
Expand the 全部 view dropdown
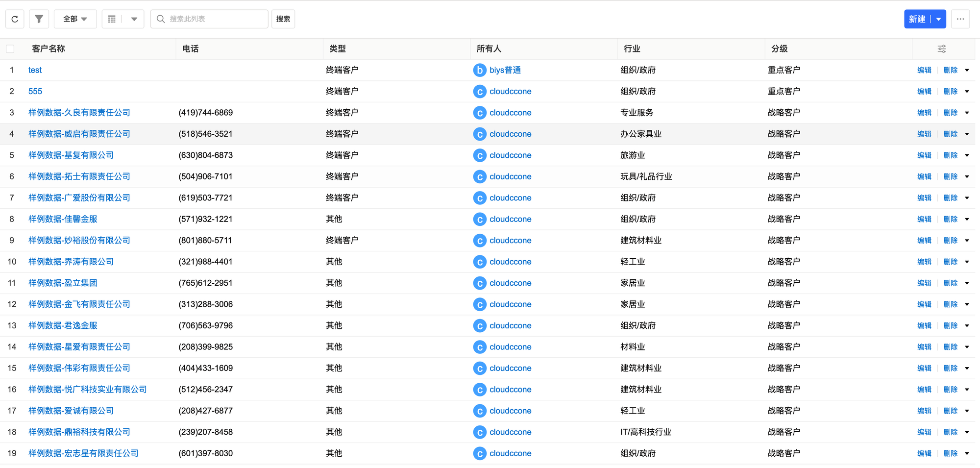[75, 19]
